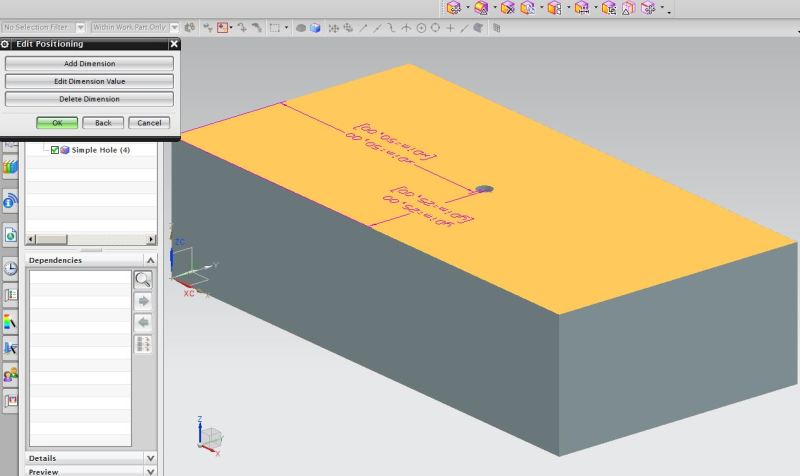800x476 pixels.
Task: Click the orange cube resize icon
Action: (554, 8)
